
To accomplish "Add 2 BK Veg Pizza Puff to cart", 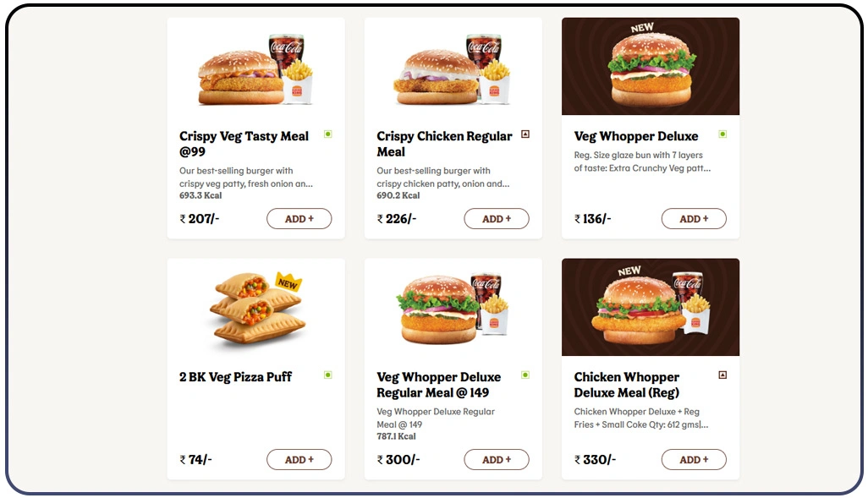I will (299, 459).
